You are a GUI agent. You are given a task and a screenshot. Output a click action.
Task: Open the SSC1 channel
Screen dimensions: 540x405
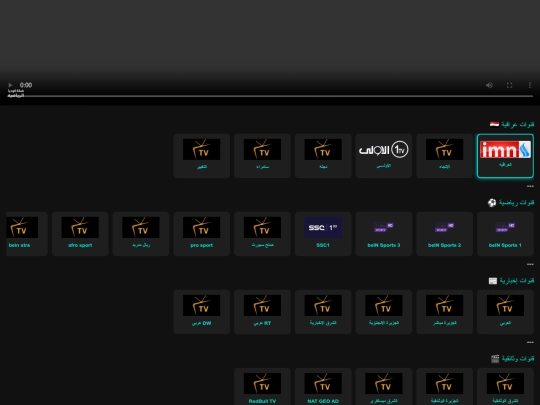(323, 234)
